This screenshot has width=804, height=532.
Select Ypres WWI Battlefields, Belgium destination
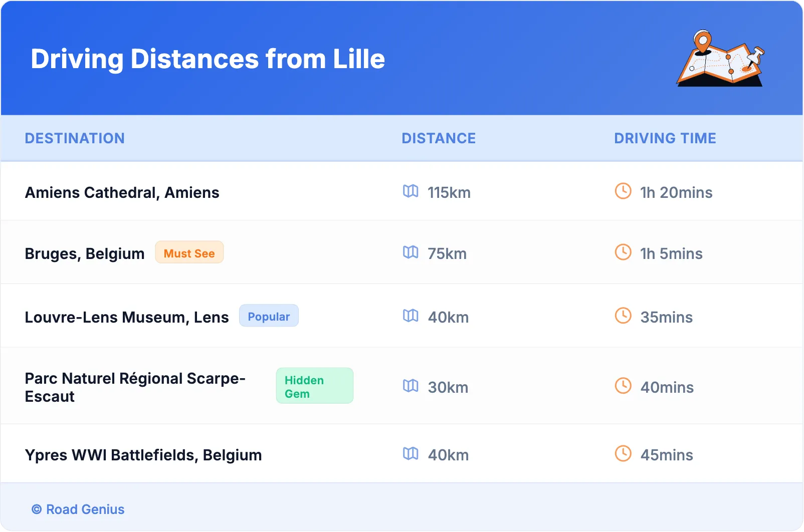tap(143, 455)
